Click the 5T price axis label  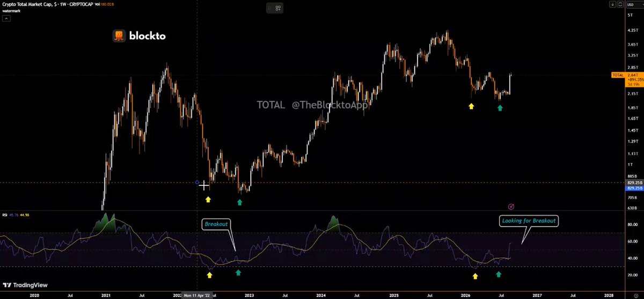pos(629,15)
